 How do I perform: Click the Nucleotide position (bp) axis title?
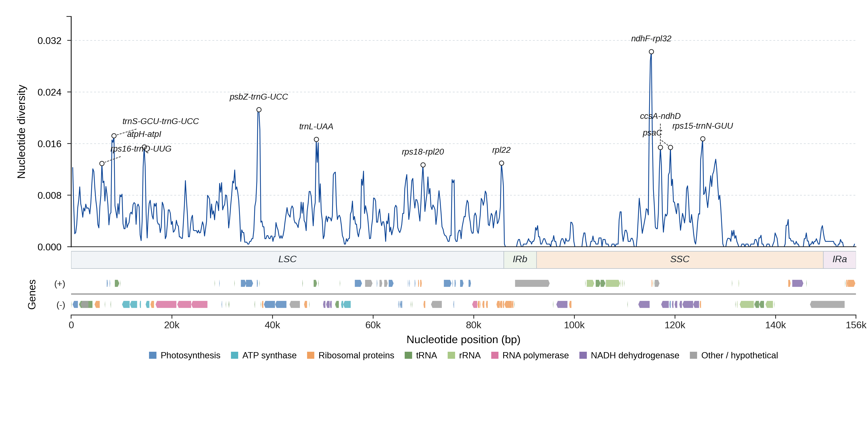(463, 339)
